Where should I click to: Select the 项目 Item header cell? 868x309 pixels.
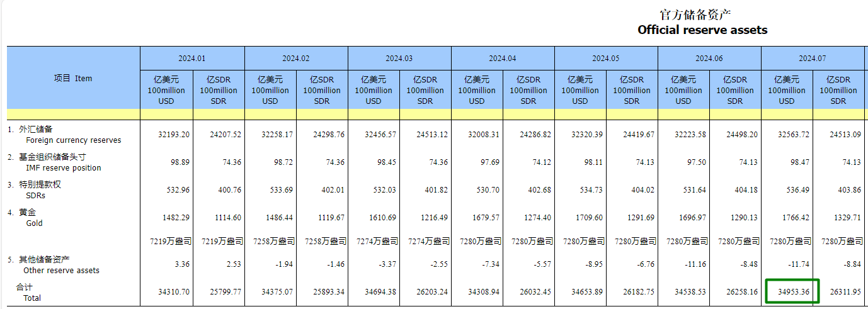click(x=73, y=78)
